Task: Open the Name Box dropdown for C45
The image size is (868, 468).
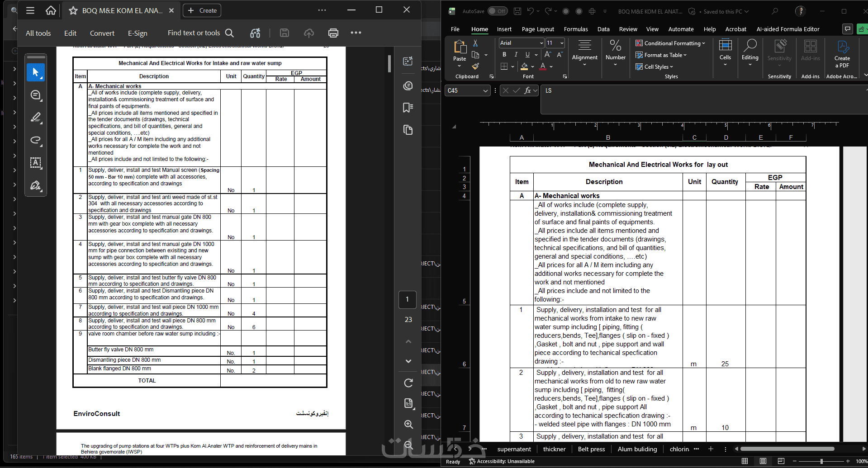Action: pos(485,91)
